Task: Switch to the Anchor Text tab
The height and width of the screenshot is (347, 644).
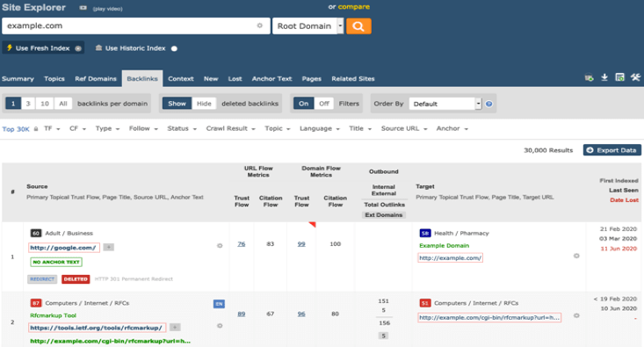Action: point(271,78)
